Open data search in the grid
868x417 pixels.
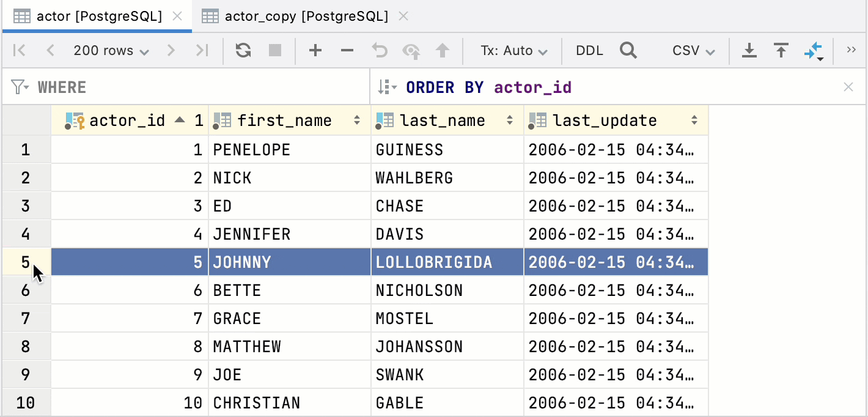(x=628, y=50)
